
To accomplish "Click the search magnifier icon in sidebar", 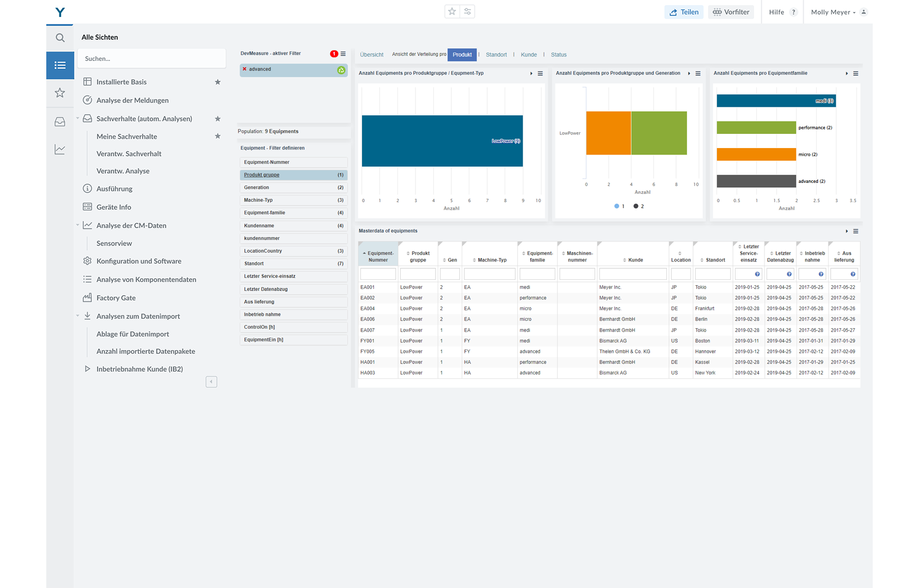I will [x=60, y=38].
